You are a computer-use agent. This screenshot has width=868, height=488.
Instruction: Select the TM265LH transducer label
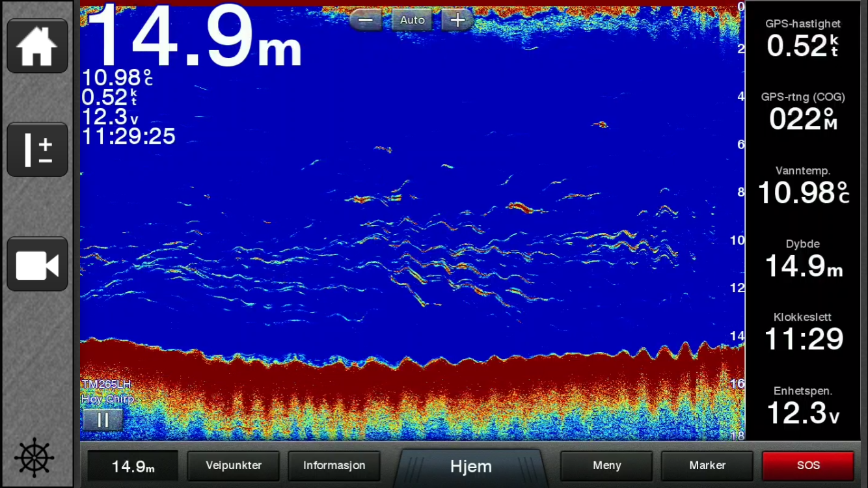click(x=106, y=385)
